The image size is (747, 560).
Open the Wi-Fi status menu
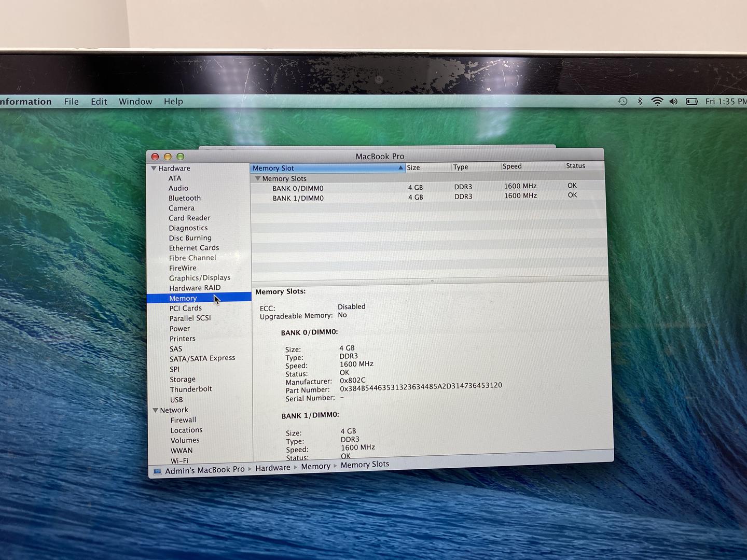click(x=657, y=102)
